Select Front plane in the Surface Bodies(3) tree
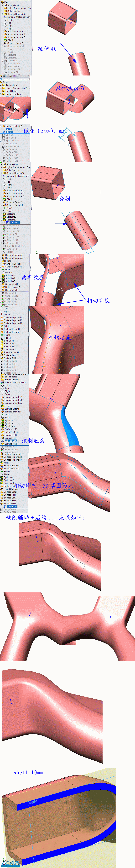 coord(10,20)
